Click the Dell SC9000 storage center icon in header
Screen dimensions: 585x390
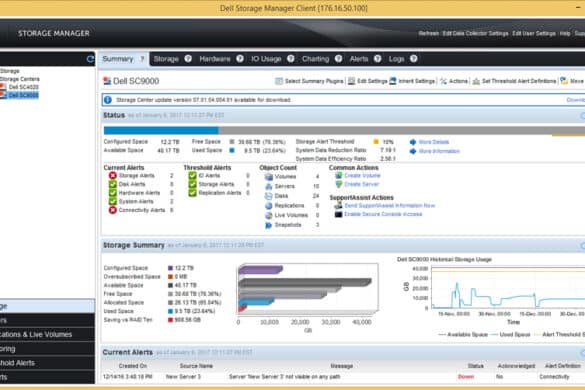pyautogui.click(x=107, y=81)
